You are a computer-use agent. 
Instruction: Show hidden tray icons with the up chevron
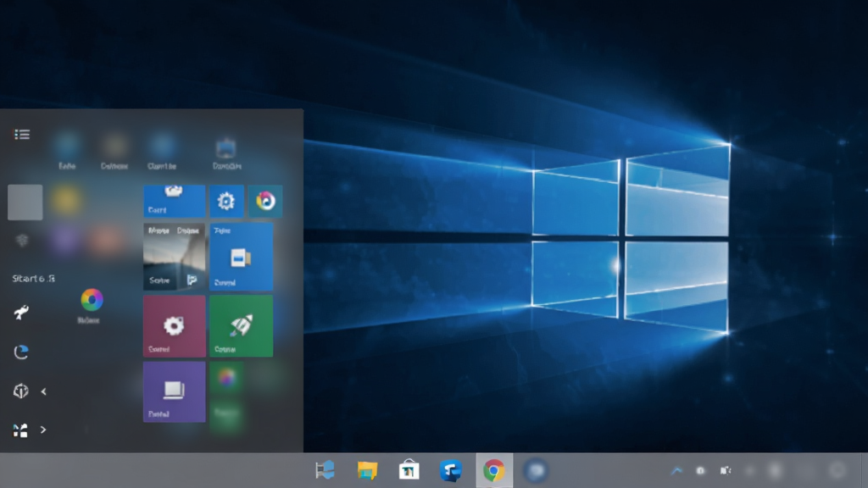[676, 471]
